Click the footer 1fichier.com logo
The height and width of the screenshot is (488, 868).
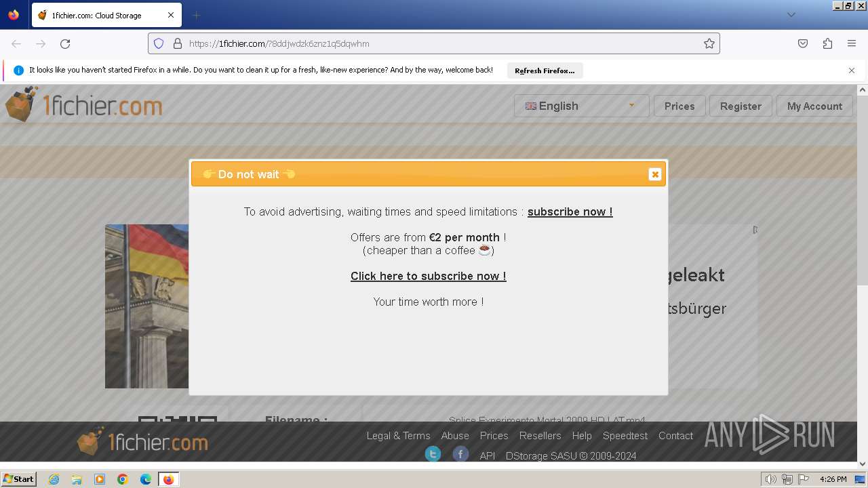(143, 442)
